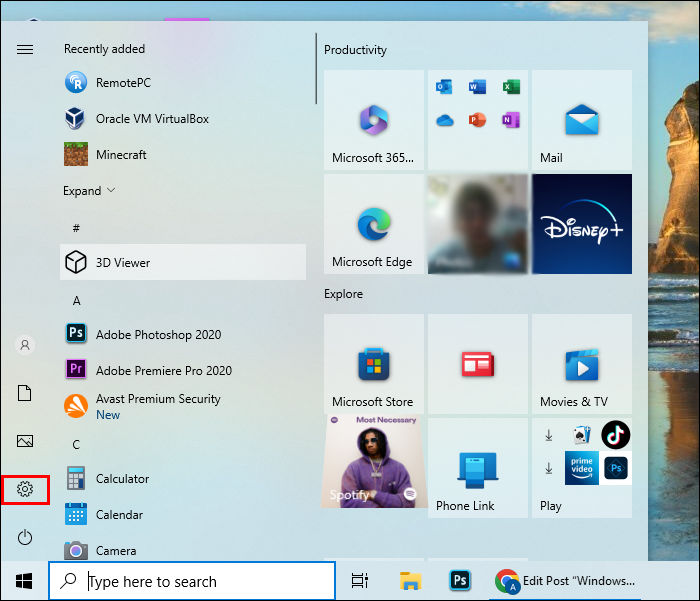Click the Recently added heading

pyautogui.click(x=104, y=49)
